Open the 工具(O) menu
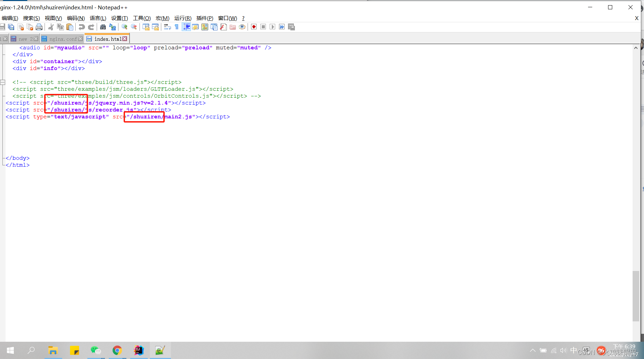The image size is (644, 359). (142, 18)
